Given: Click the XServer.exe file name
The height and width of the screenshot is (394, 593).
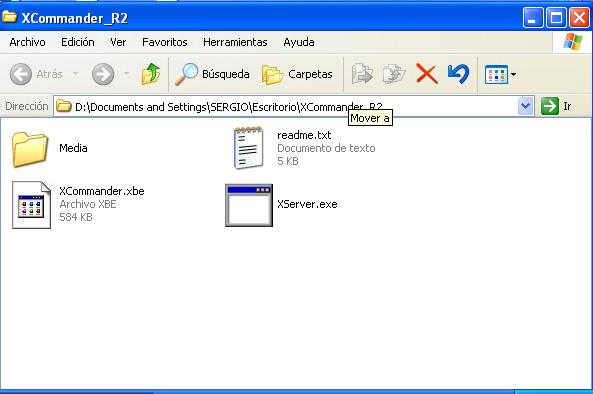Looking at the screenshot, I should tap(307, 204).
